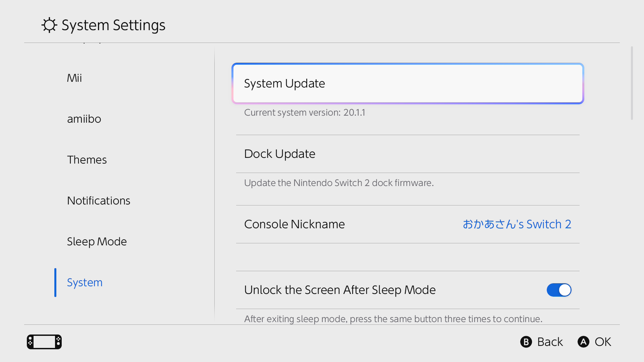
Task: Click the gear icon beside System Settings
Action: (49, 25)
